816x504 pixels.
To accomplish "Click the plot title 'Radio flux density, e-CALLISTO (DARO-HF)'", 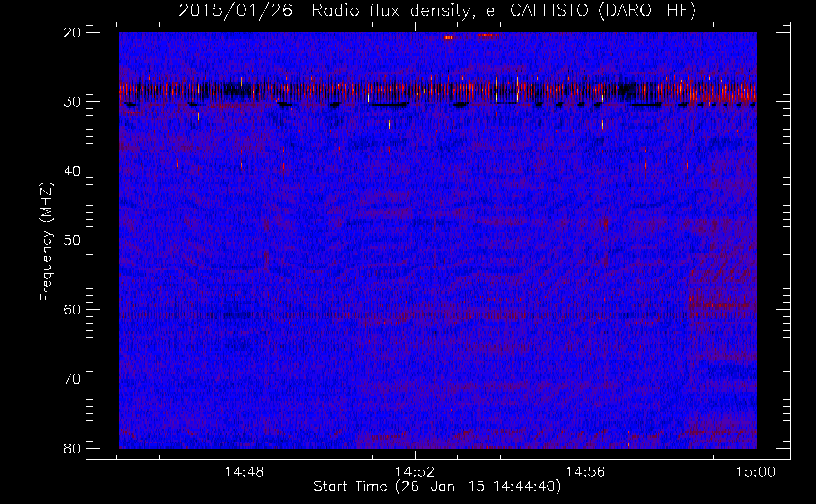I will point(503,11).
